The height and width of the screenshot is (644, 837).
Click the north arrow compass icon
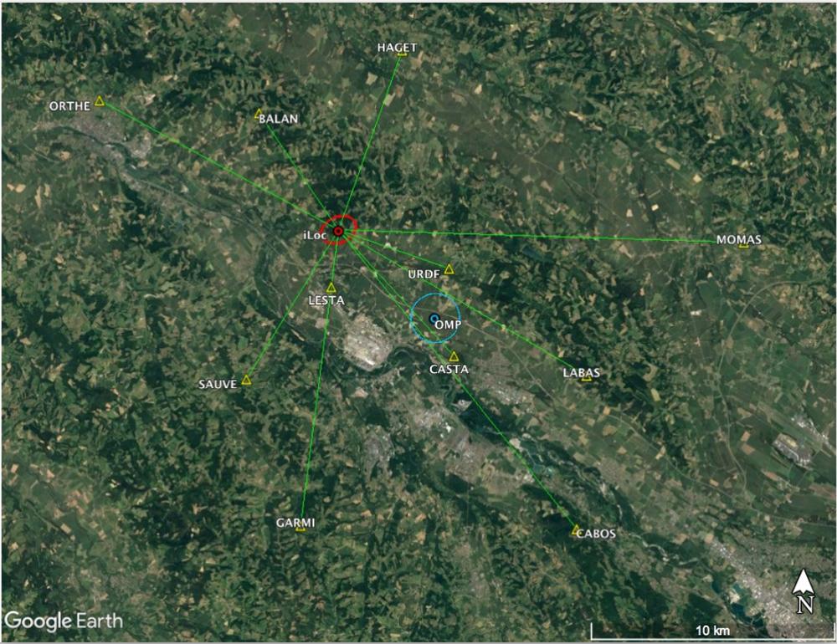(x=804, y=591)
